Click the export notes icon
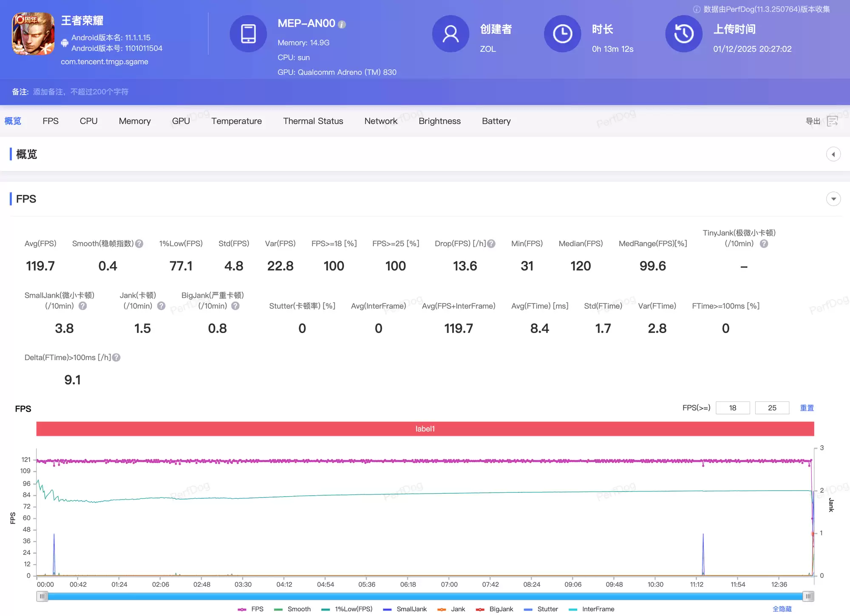The image size is (850, 616). pos(832,121)
